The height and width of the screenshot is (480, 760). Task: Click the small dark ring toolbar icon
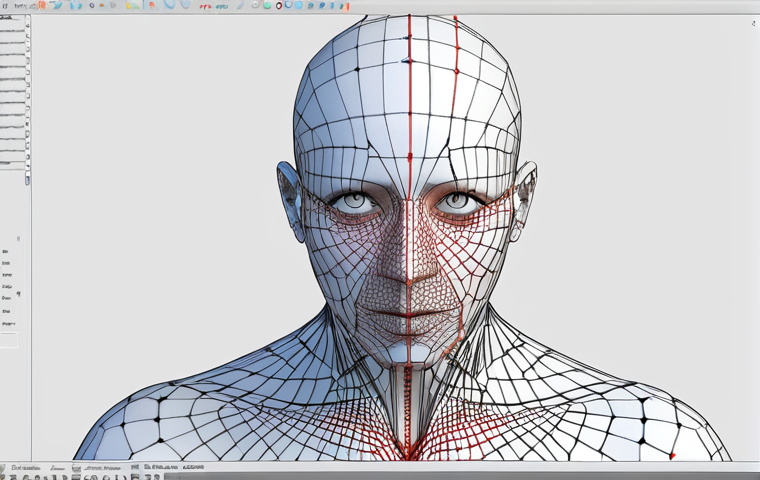point(92,5)
